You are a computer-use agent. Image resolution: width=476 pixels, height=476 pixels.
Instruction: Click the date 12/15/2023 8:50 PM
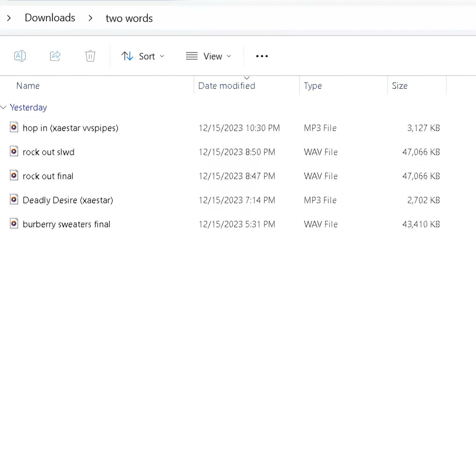pyautogui.click(x=237, y=152)
